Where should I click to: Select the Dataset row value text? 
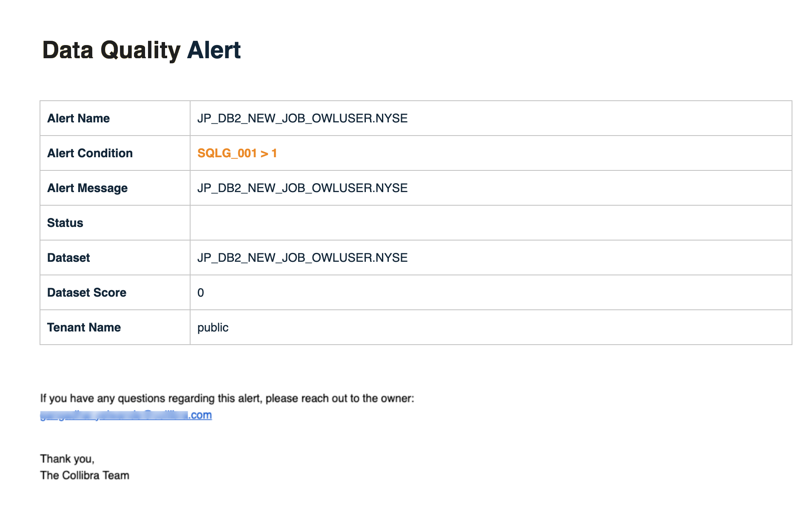coord(302,258)
